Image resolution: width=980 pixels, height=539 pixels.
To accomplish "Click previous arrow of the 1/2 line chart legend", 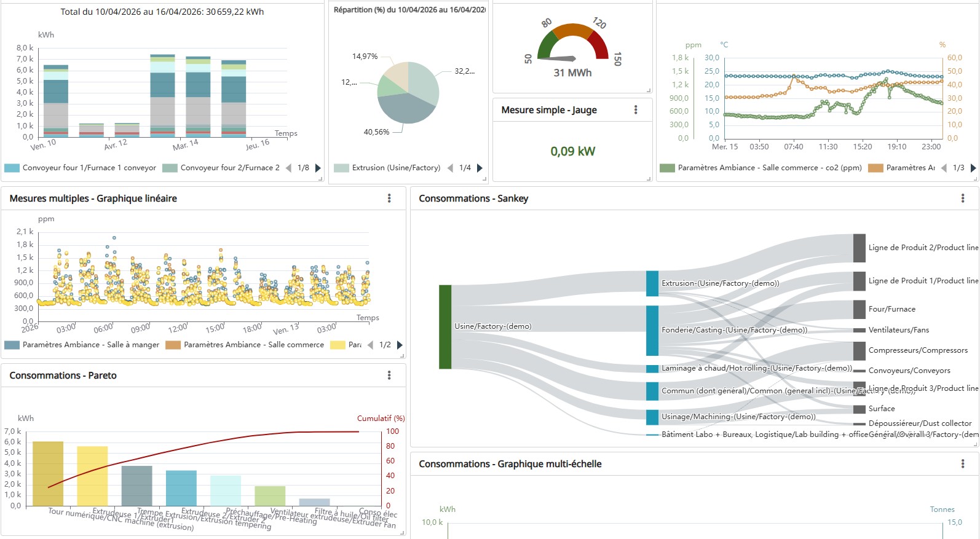I will (370, 345).
